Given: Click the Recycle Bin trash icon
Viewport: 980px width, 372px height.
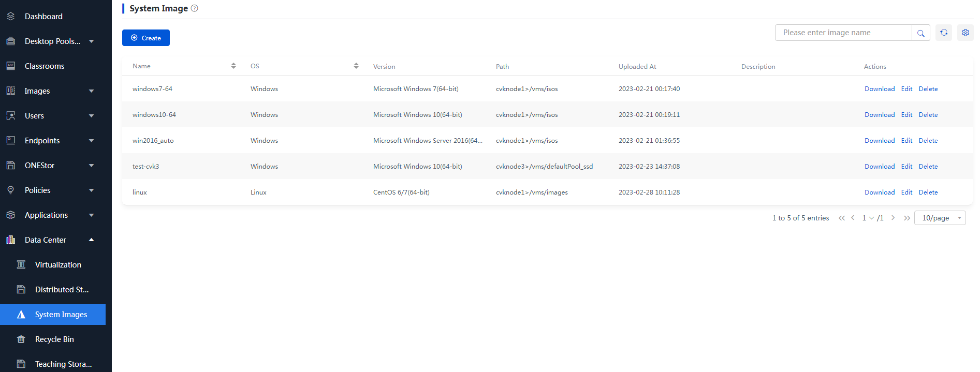Looking at the screenshot, I should 21,339.
